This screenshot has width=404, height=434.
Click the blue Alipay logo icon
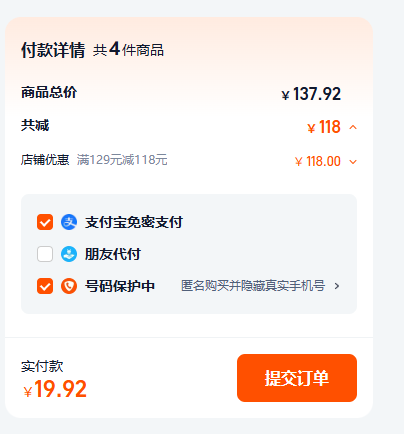(69, 222)
